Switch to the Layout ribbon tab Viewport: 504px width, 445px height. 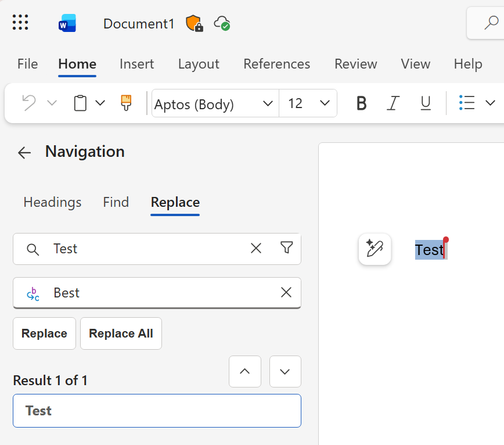coord(199,64)
